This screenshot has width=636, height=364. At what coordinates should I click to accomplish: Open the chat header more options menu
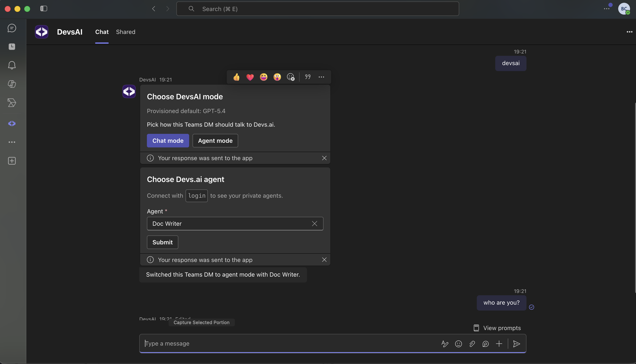629,32
